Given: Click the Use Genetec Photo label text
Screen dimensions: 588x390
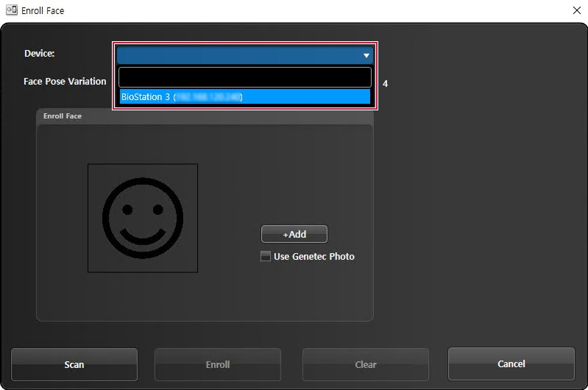Looking at the screenshot, I should (314, 256).
